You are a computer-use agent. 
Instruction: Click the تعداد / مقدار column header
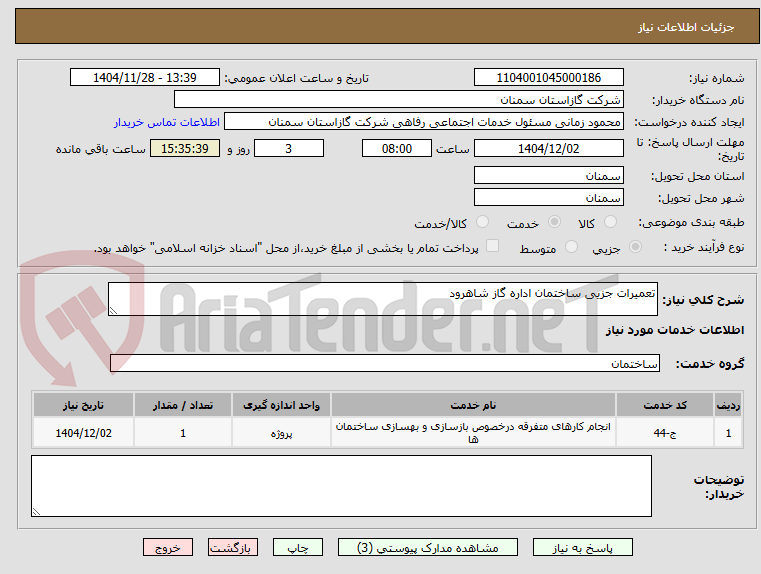[183, 405]
